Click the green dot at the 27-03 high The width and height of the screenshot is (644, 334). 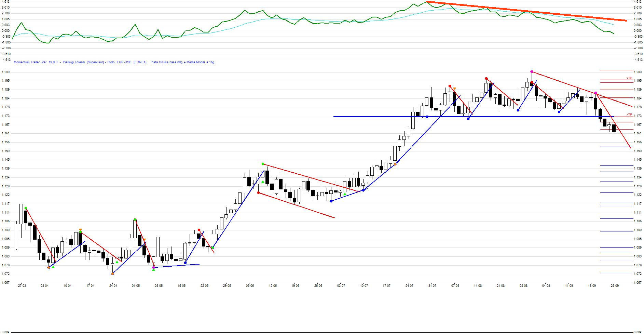[x=26, y=208]
